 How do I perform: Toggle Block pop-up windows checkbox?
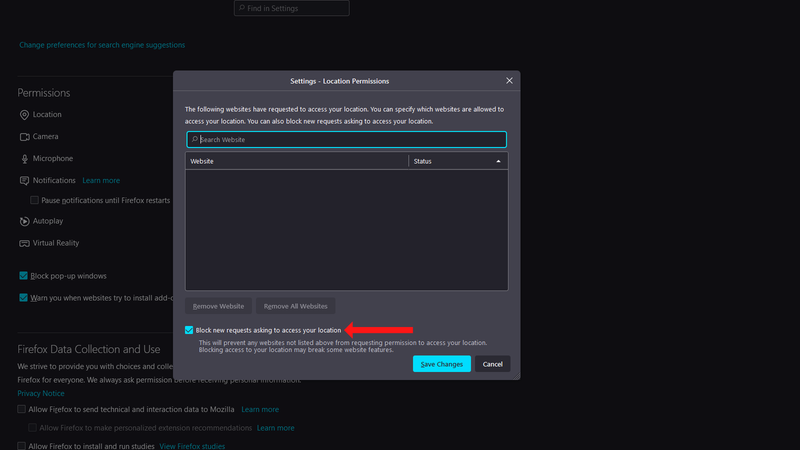23,276
